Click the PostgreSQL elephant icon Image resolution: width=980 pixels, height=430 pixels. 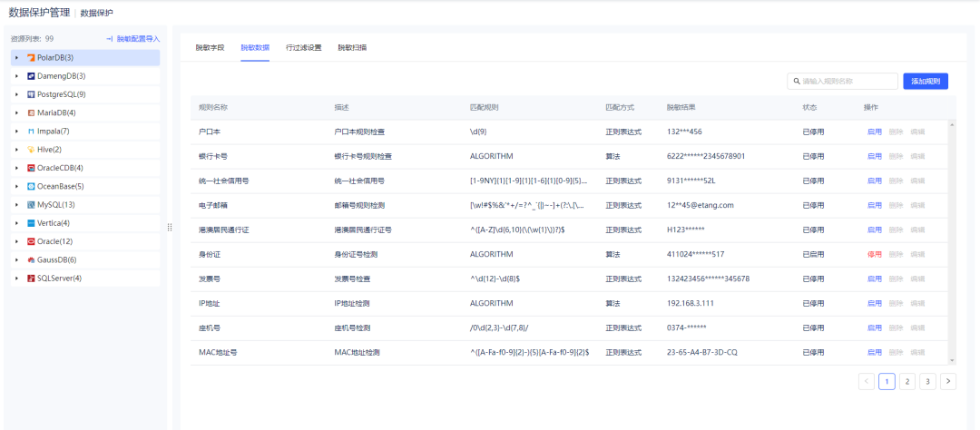tap(31, 94)
